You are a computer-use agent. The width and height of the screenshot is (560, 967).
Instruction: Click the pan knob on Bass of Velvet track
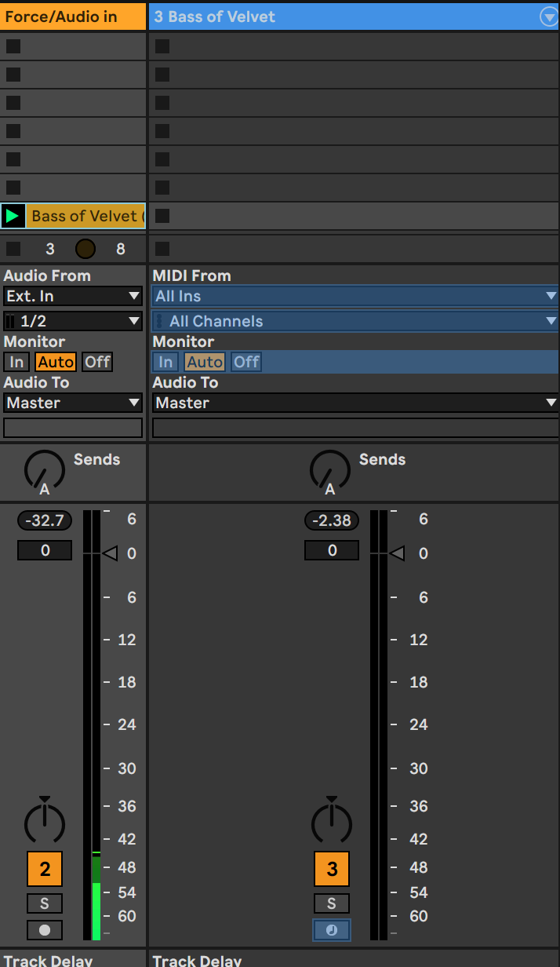click(332, 822)
